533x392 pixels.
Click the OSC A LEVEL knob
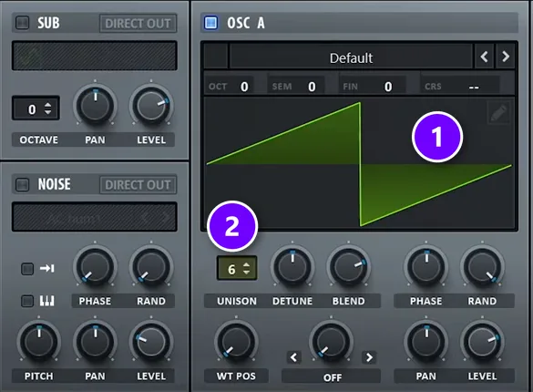point(482,342)
